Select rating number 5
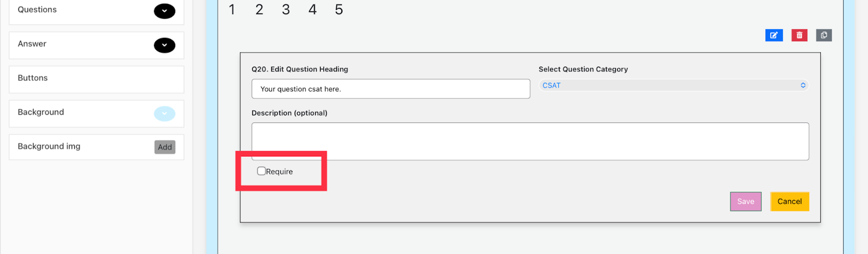 point(339,10)
